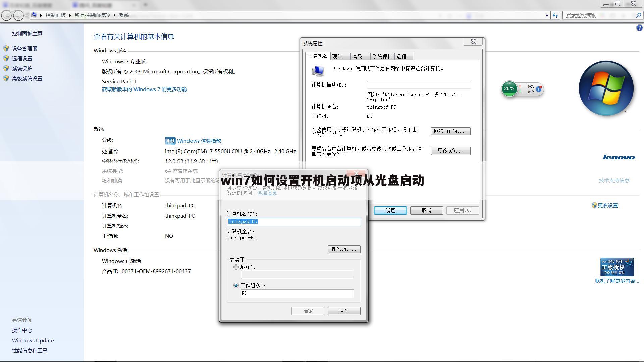Open the 详细信息 link

pyautogui.click(x=267, y=193)
